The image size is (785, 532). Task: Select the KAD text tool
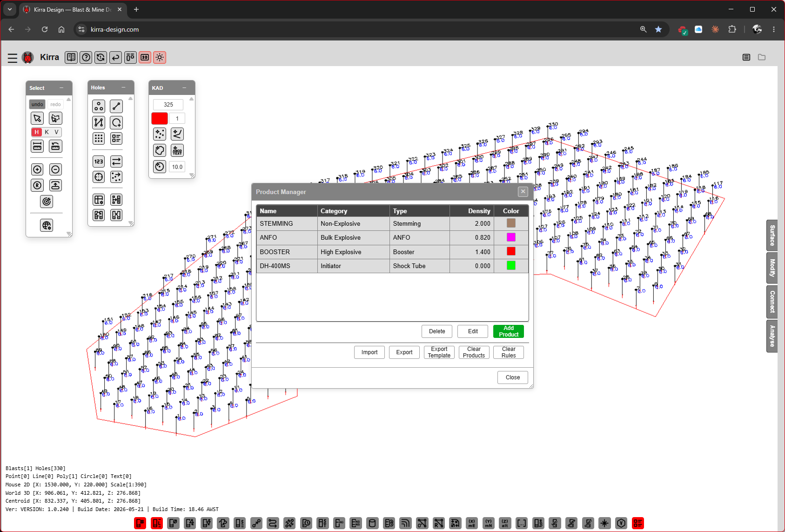177,150
